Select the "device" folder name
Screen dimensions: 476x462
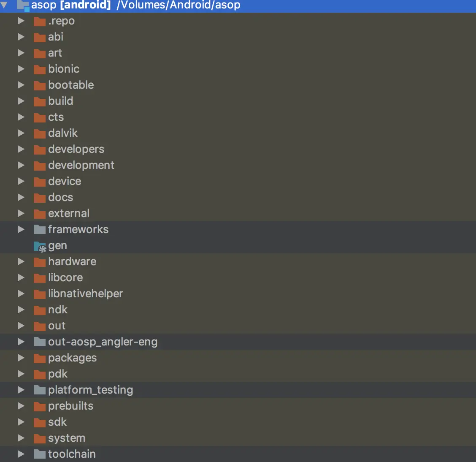click(x=65, y=181)
